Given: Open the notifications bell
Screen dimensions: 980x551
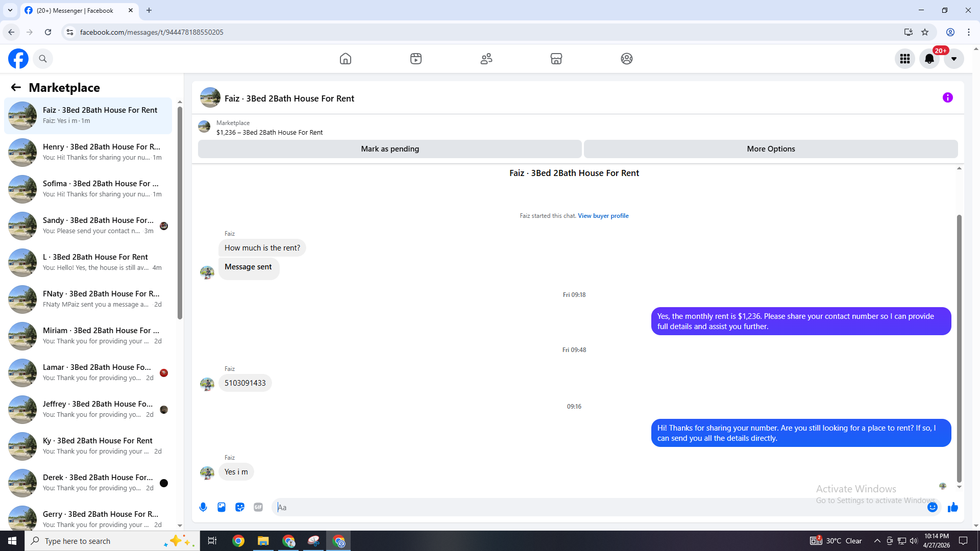Looking at the screenshot, I should click(929, 59).
